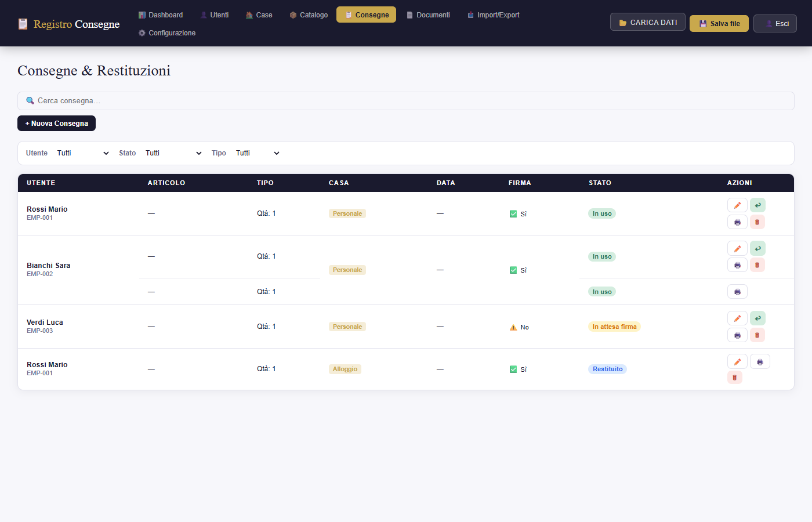This screenshot has width=812, height=522.
Task: Click trash icon in first Rossi Mario row
Action: coord(757,222)
